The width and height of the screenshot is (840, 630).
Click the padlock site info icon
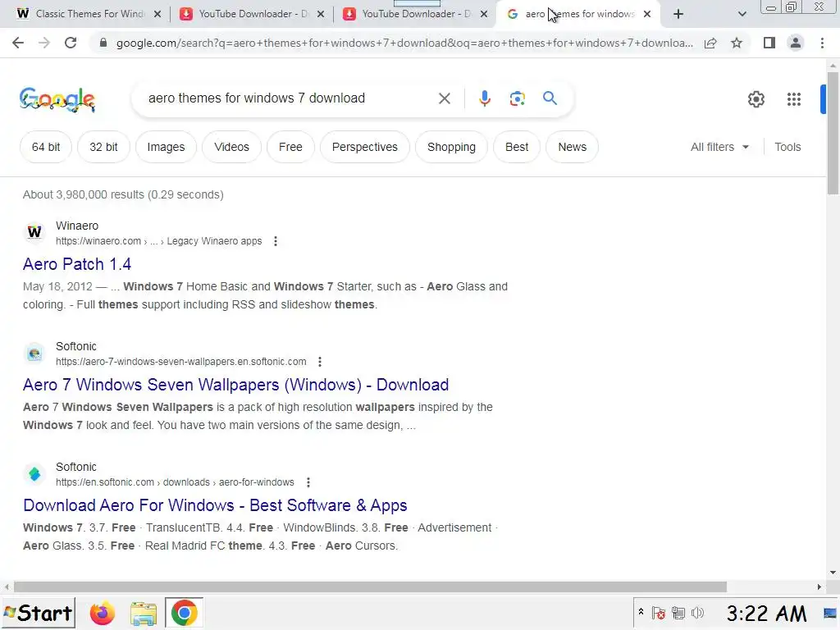[103, 43]
